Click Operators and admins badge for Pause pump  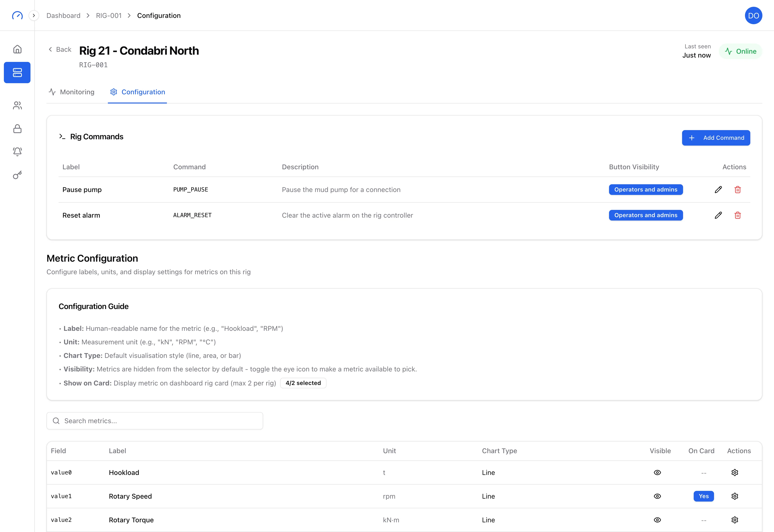coord(646,190)
